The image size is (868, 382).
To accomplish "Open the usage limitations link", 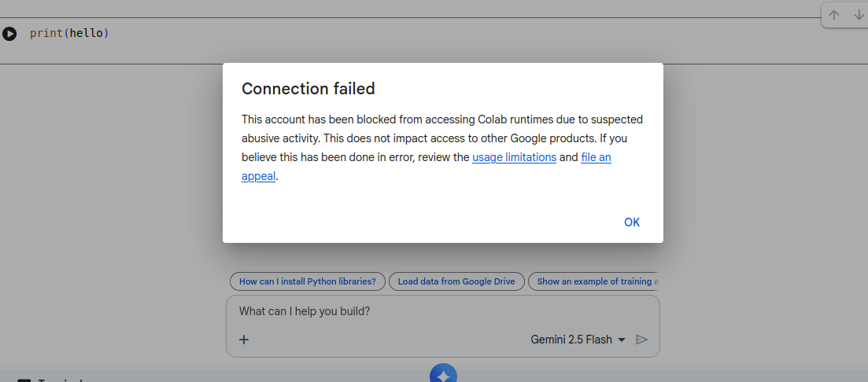I will coord(514,157).
